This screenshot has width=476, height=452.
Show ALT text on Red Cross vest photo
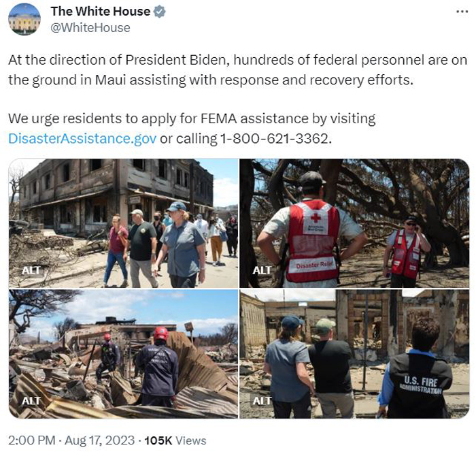tap(262, 270)
